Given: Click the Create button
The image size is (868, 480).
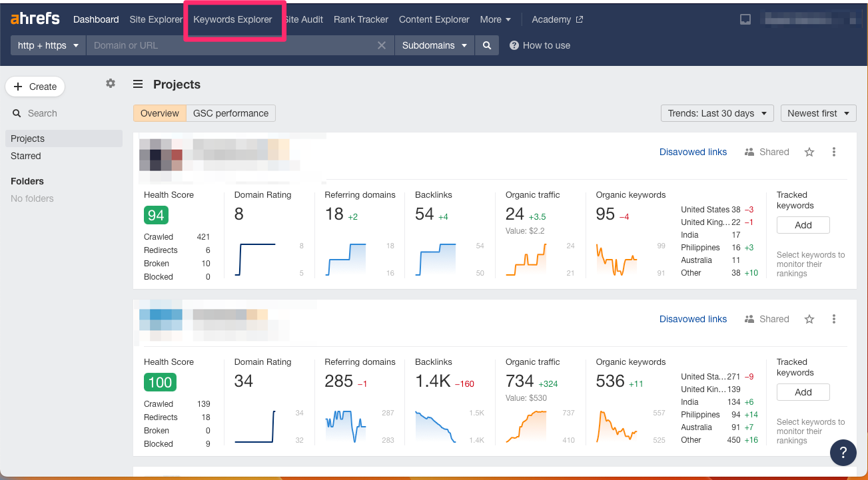Looking at the screenshot, I should [x=35, y=87].
